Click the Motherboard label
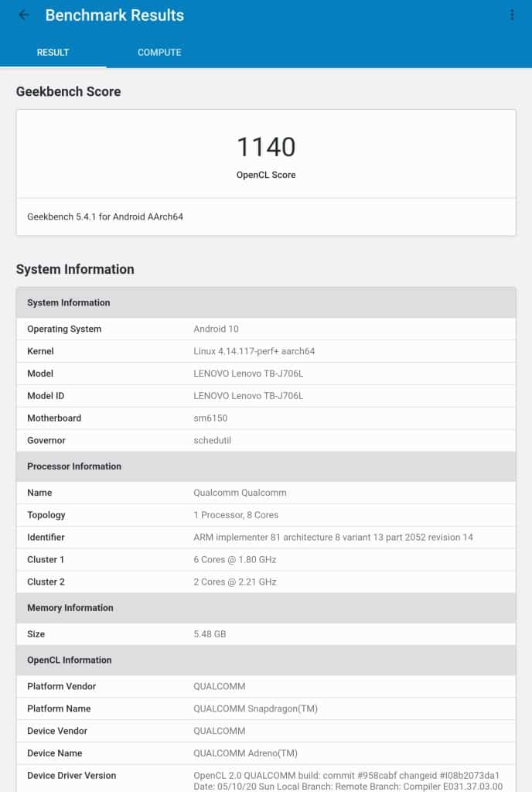This screenshot has width=532, height=792. pos(54,418)
